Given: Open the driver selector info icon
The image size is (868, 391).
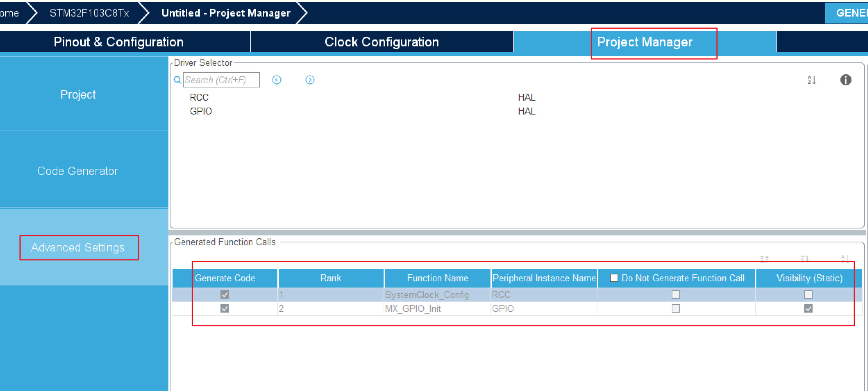Looking at the screenshot, I should (846, 80).
